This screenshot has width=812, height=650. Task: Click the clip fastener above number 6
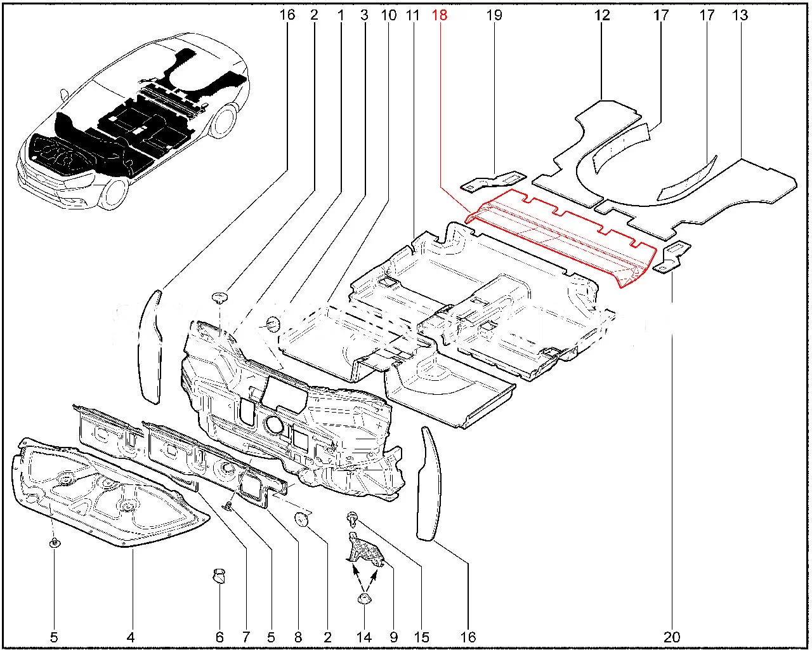click(x=219, y=577)
